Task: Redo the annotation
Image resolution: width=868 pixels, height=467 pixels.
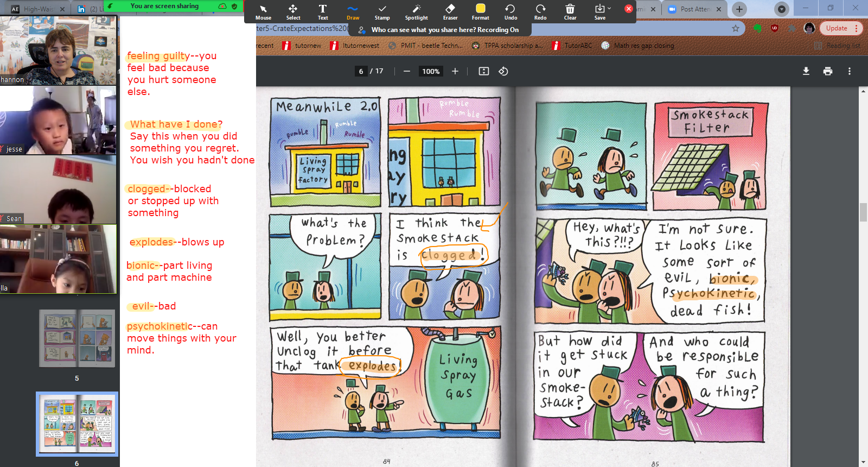Action: click(x=540, y=11)
